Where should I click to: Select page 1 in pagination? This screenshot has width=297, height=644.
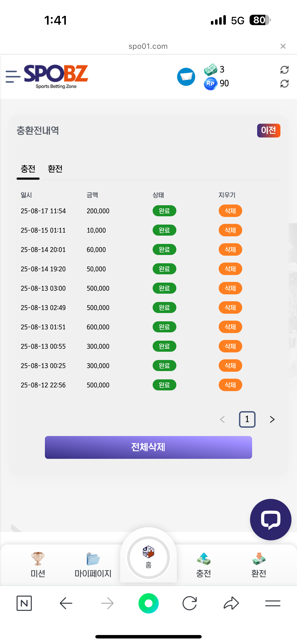[247, 419]
